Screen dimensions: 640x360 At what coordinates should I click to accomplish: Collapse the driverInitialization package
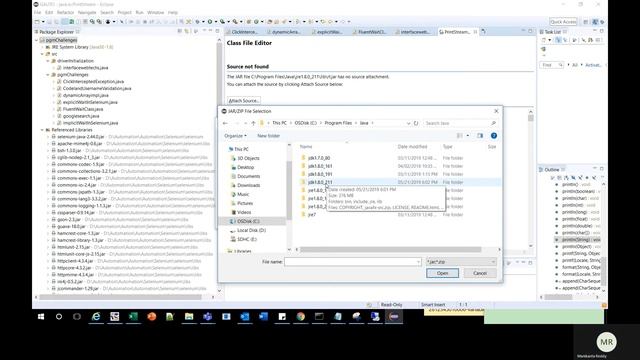pos(48,61)
